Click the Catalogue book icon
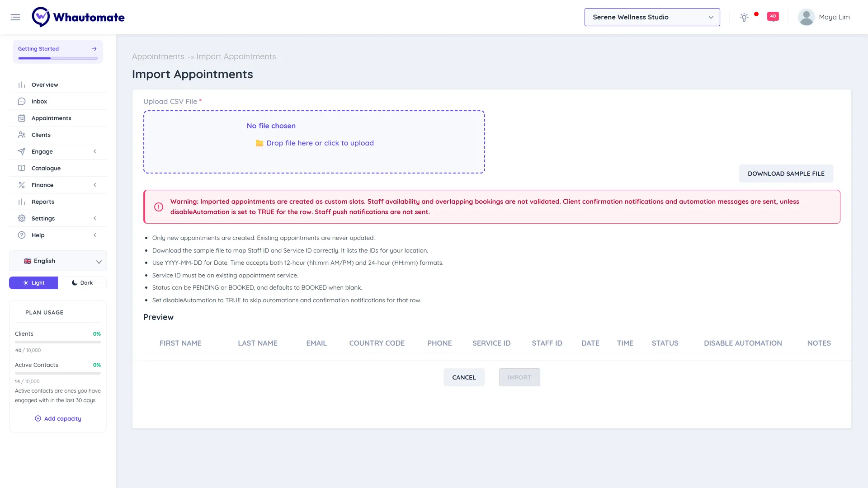 (22, 169)
